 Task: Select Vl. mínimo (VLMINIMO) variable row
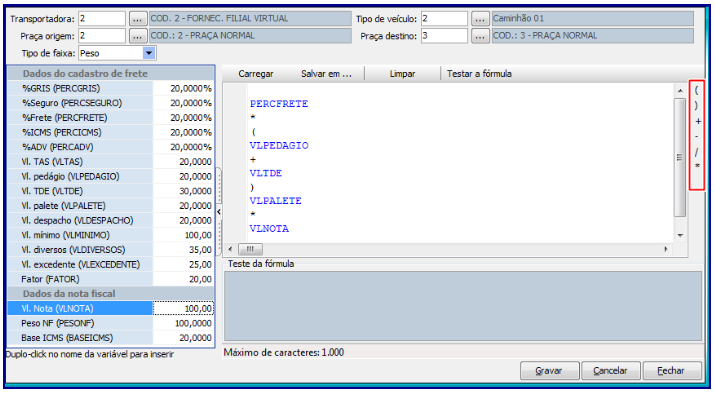[110, 235]
